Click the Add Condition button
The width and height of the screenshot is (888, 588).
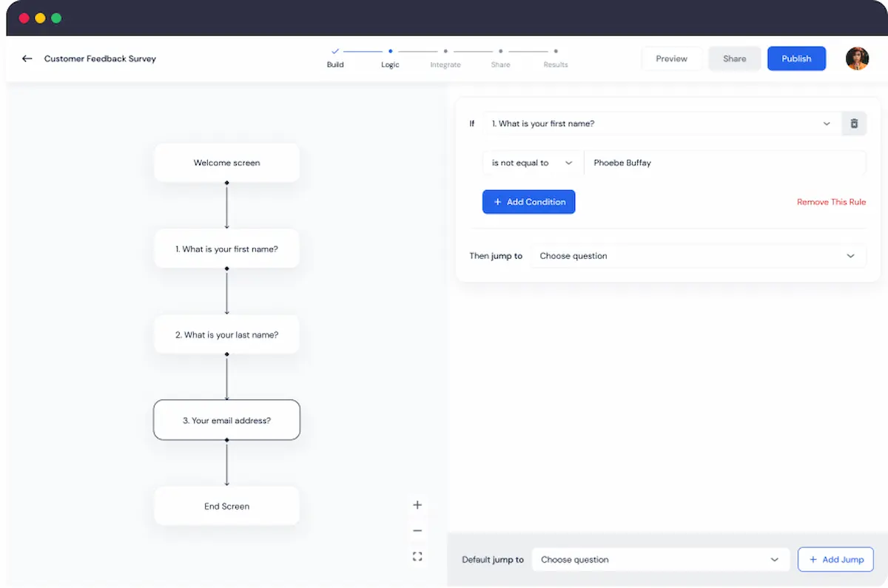pos(528,202)
